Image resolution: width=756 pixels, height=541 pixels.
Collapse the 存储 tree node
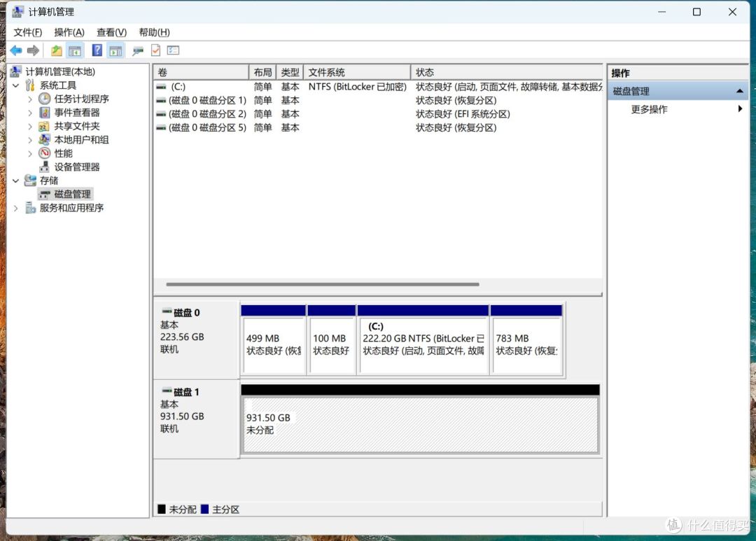click(16, 181)
